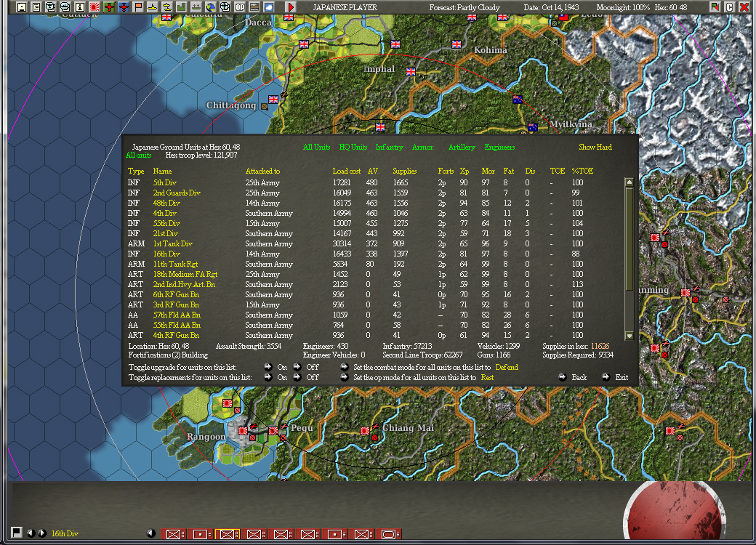Click the red end-turn play arrow
This screenshot has width=756, height=545.
point(291,7)
